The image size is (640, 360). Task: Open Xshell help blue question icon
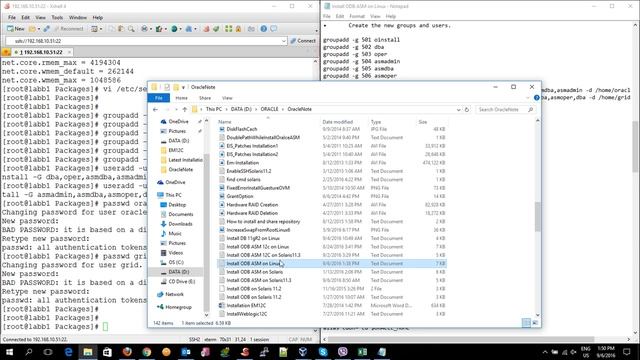coord(264,29)
